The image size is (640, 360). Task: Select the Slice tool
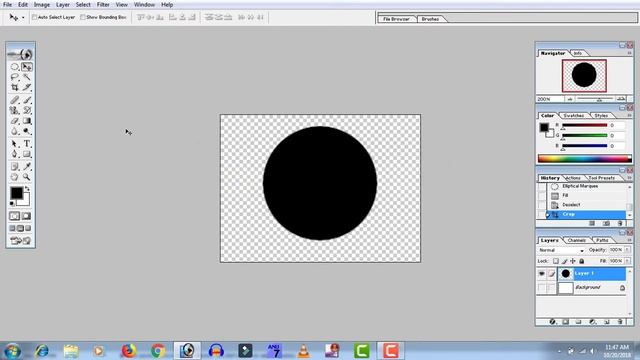click(x=27, y=87)
